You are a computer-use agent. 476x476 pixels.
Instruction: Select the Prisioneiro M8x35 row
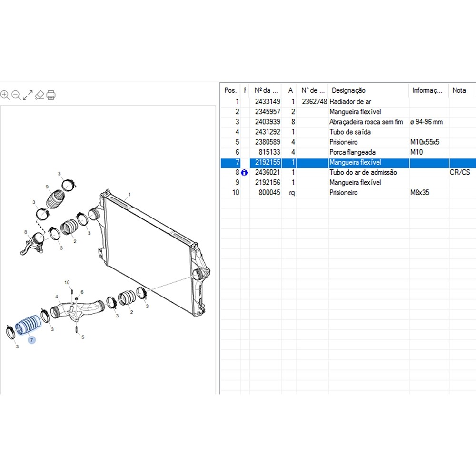click(x=343, y=193)
